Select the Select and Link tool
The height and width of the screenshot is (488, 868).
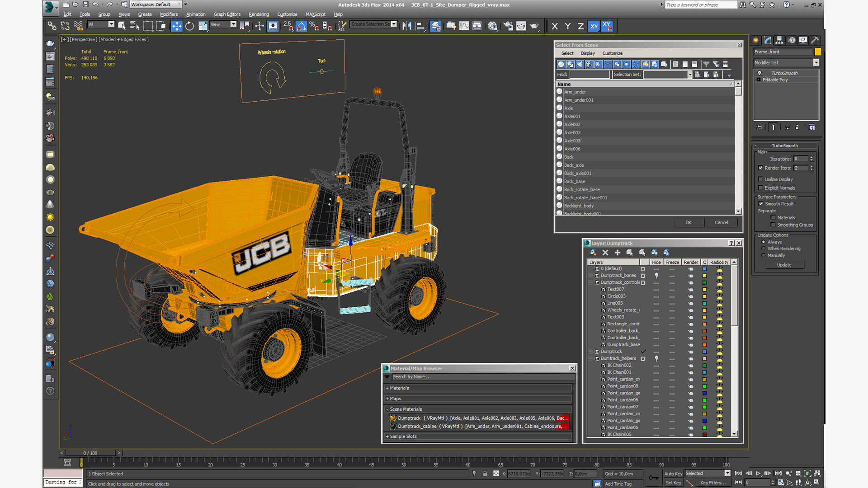[52, 26]
